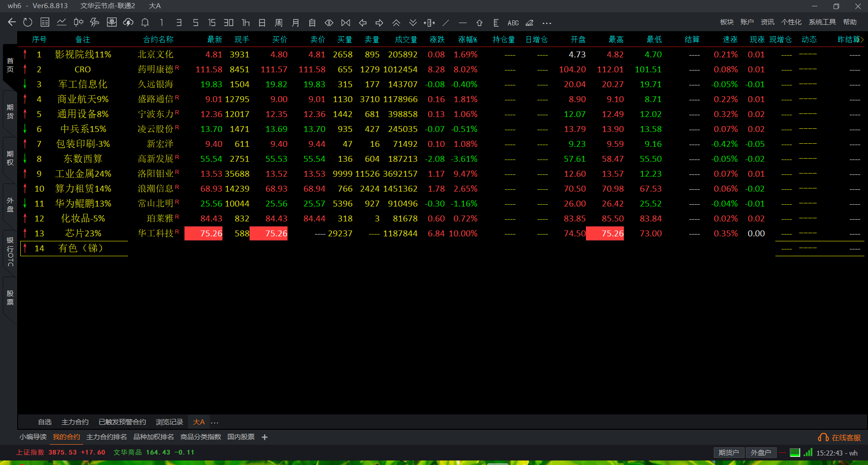Click the double chevron down icon

point(413,23)
